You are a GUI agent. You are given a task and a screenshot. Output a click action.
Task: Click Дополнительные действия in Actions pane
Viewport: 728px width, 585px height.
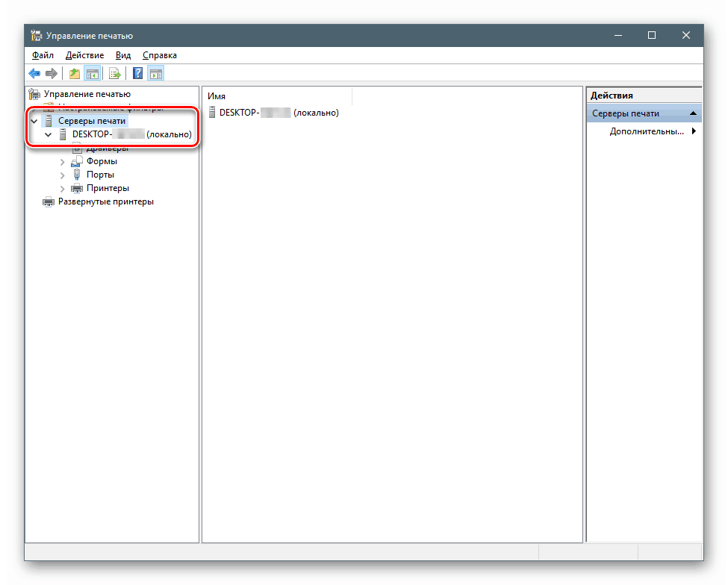tap(647, 131)
